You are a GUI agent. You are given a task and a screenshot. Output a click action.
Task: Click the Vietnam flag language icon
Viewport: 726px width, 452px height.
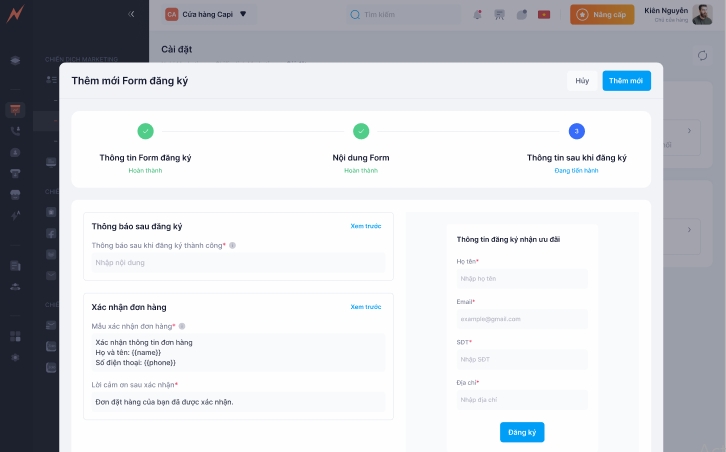point(544,14)
